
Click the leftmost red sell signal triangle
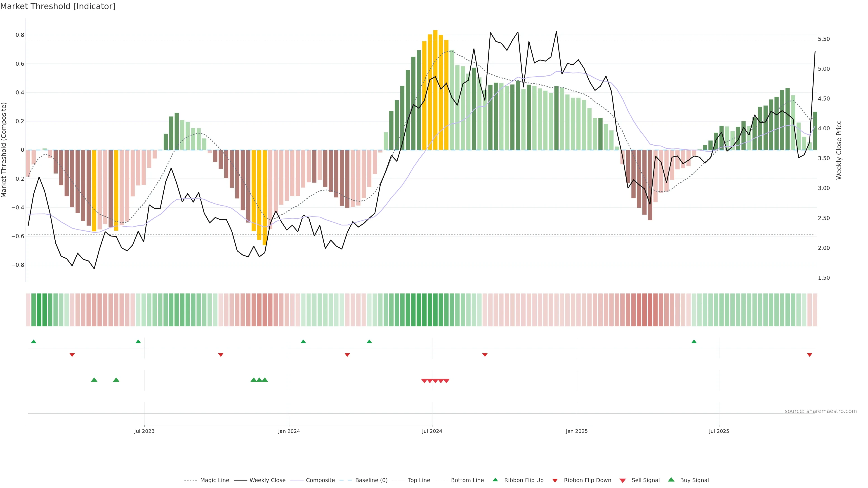click(424, 381)
